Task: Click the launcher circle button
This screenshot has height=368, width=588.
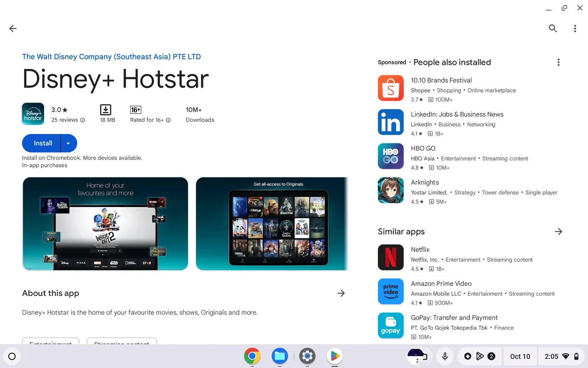Action: click(x=12, y=356)
